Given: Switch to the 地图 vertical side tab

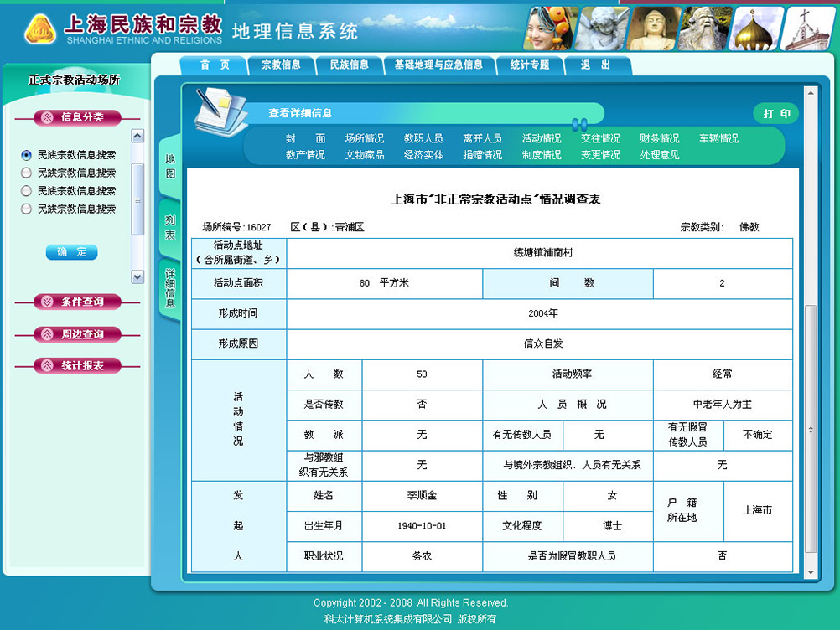Looking at the screenshot, I should (x=170, y=166).
